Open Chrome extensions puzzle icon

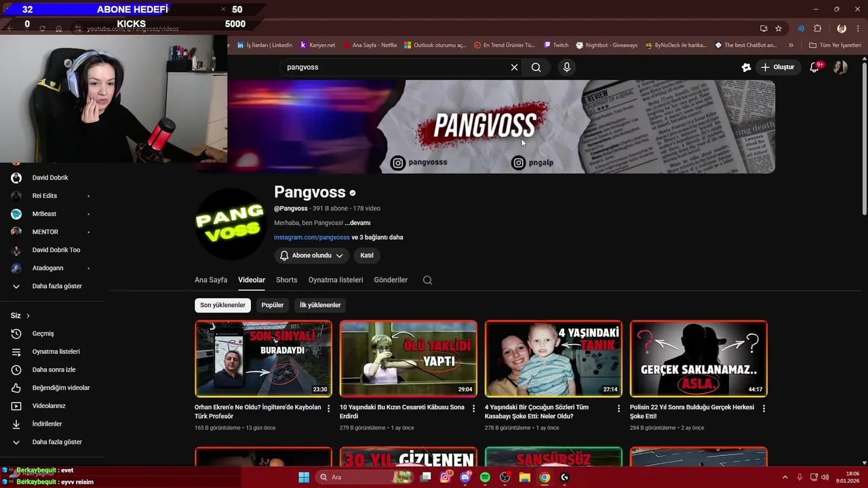817,28
